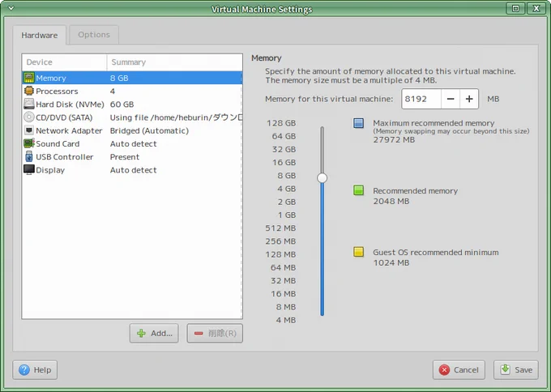Click the Display monitor icon

pos(29,169)
